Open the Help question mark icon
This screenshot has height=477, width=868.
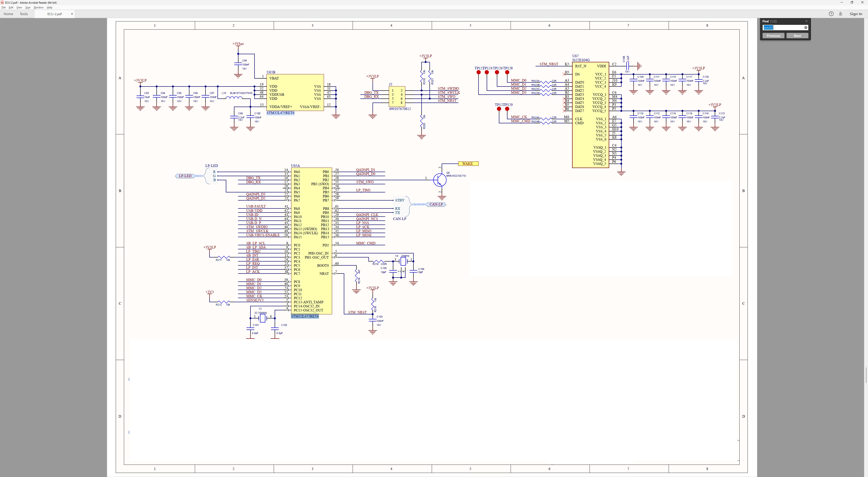coord(831,14)
